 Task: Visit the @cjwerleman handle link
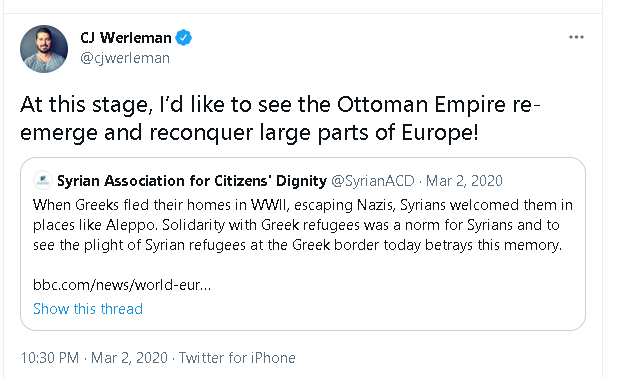(x=125, y=58)
